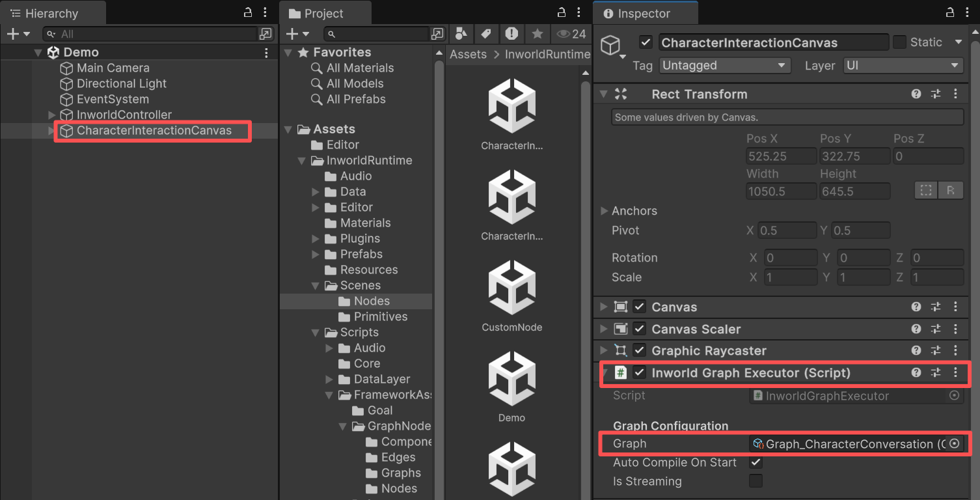Toggle hidden packages visibility count 24
980x500 pixels.
point(571,34)
